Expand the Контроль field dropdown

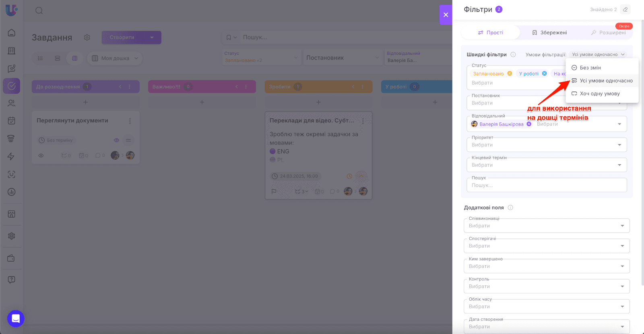coord(622,286)
